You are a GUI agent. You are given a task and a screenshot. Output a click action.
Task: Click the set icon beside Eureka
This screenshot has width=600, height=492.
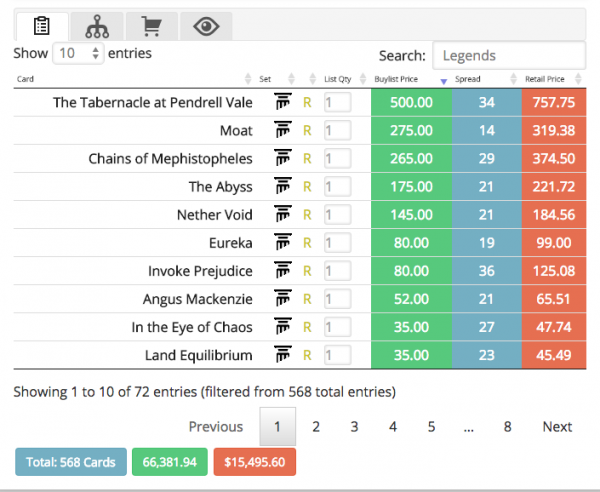coord(283,242)
